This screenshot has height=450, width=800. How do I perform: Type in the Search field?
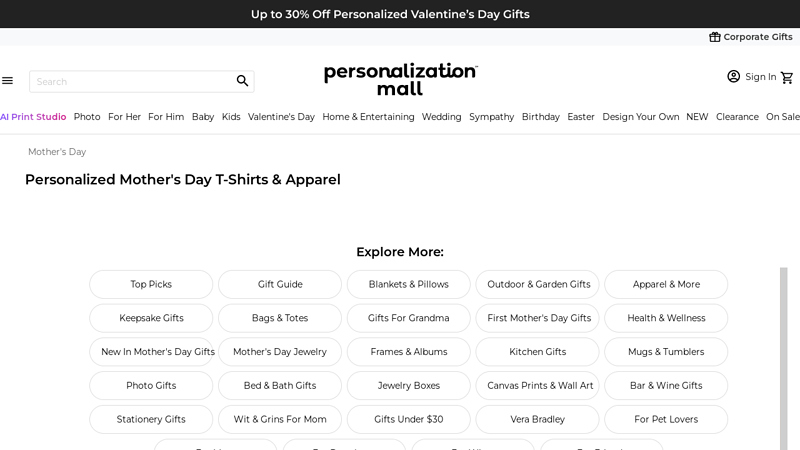pyautogui.click(x=130, y=81)
